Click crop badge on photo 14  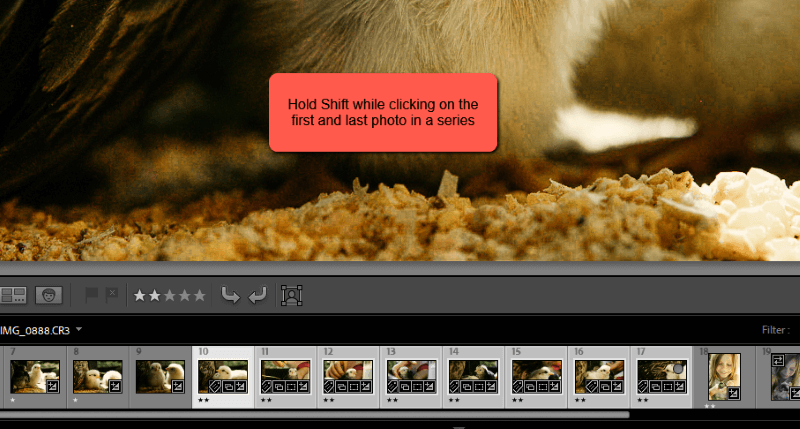coord(479,387)
